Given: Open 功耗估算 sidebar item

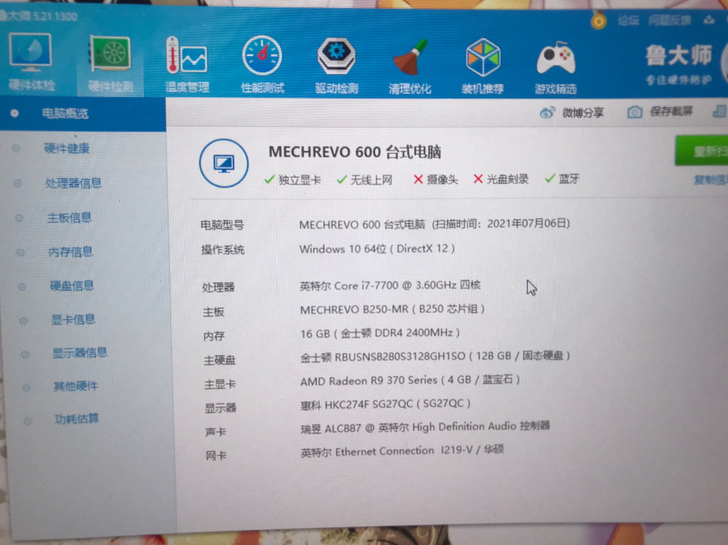Looking at the screenshot, I should [77, 419].
